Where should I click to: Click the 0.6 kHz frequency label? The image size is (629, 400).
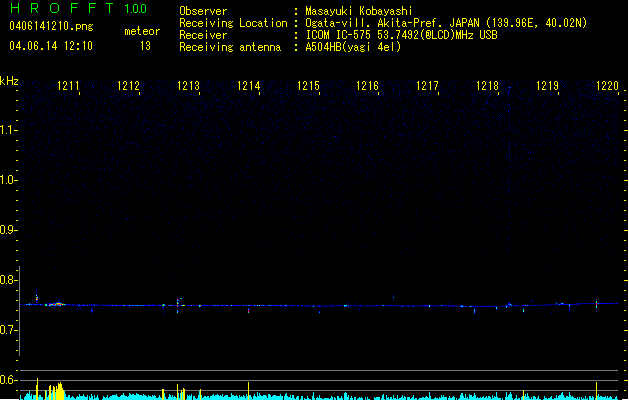[x=8, y=380]
